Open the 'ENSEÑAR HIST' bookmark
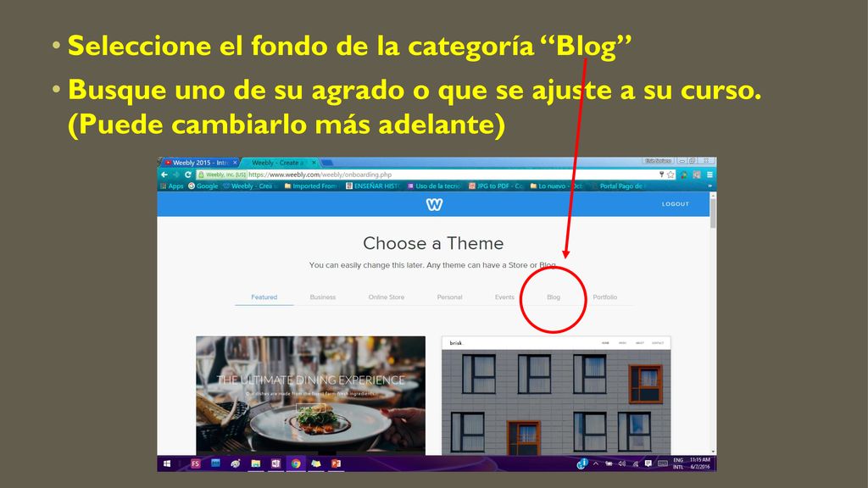This screenshot has width=868, height=488. click(373, 186)
